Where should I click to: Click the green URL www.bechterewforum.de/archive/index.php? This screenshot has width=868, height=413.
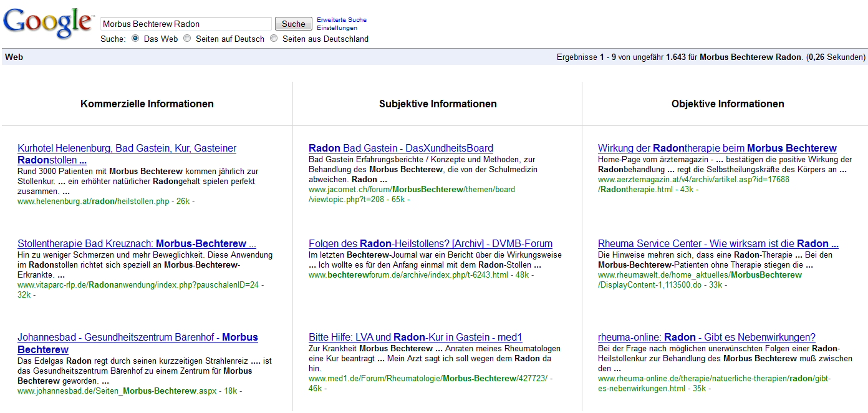(408, 275)
